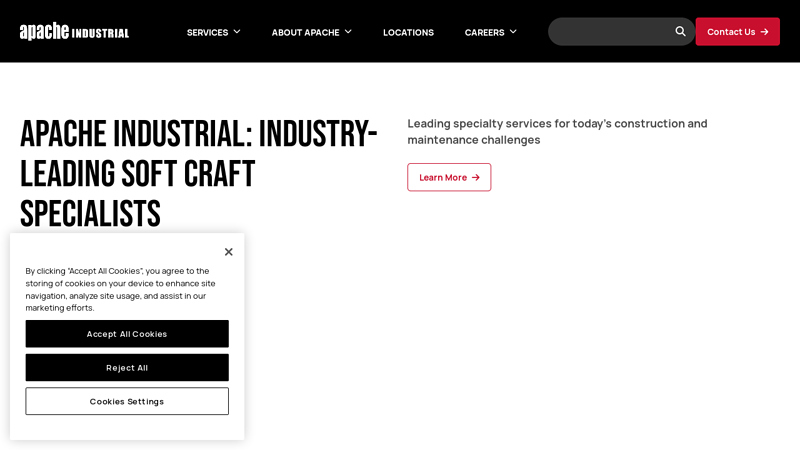This screenshot has width=800, height=450.
Task: Expand the Careers chevron
Action: [x=513, y=32]
